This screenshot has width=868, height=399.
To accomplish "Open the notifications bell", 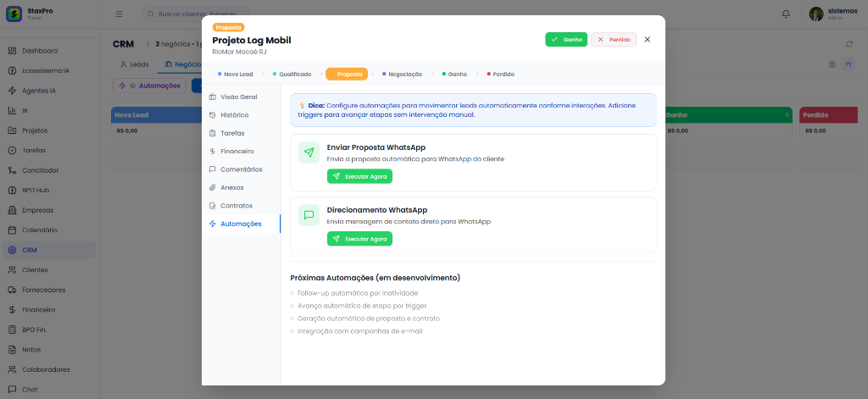I will click(x=786, y=14).
